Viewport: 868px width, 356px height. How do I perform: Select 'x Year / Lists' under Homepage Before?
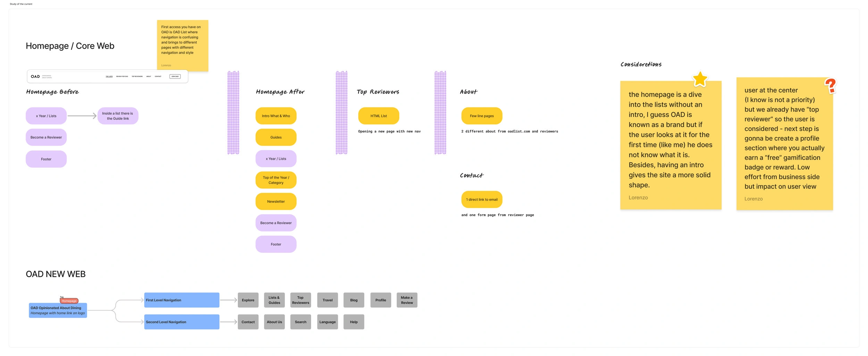46,116
